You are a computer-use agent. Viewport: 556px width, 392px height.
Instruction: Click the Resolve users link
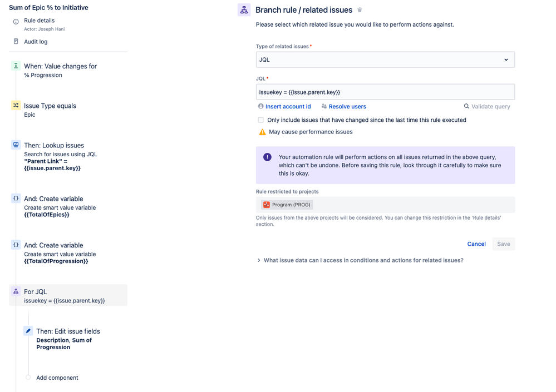(x=347, y=106)
